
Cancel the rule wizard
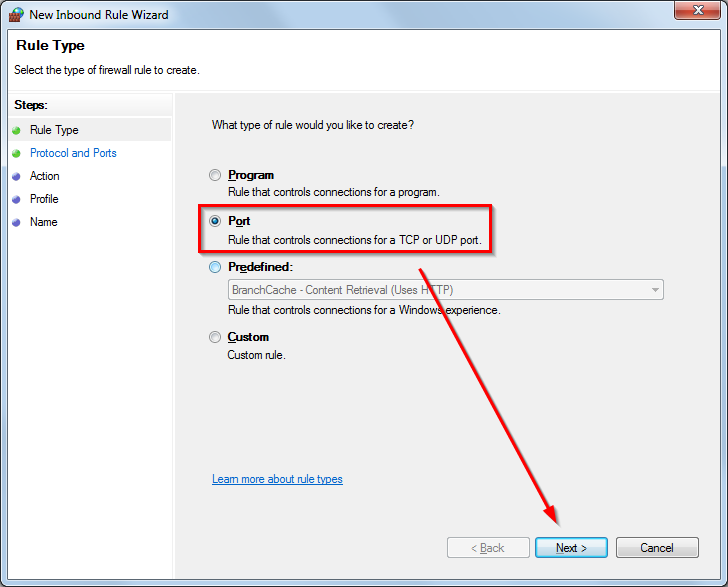point(657,548)
